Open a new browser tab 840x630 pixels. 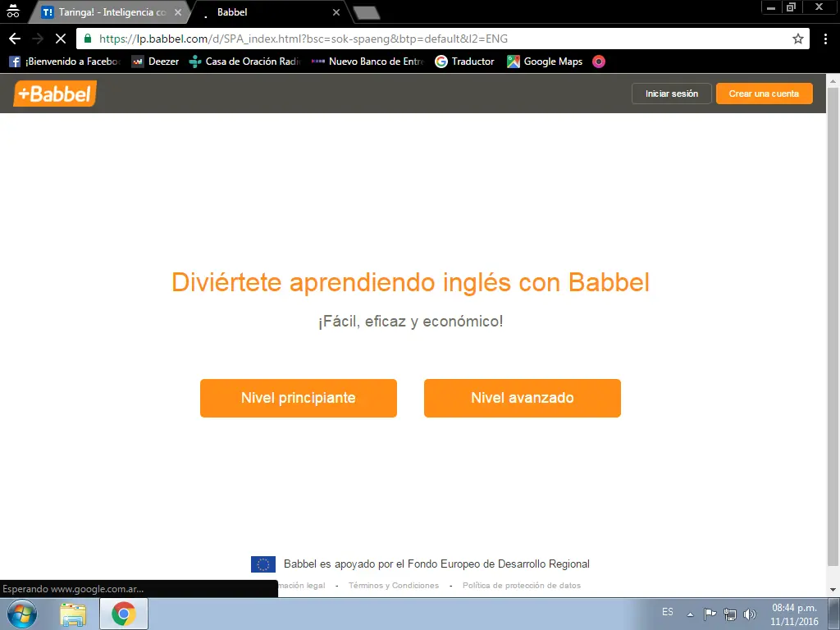367,13
